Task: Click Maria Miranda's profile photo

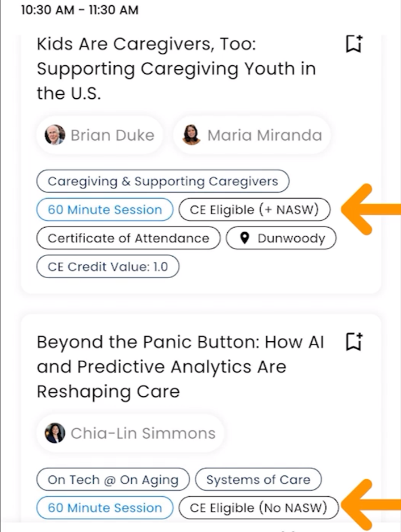Action: coord(191,135)
